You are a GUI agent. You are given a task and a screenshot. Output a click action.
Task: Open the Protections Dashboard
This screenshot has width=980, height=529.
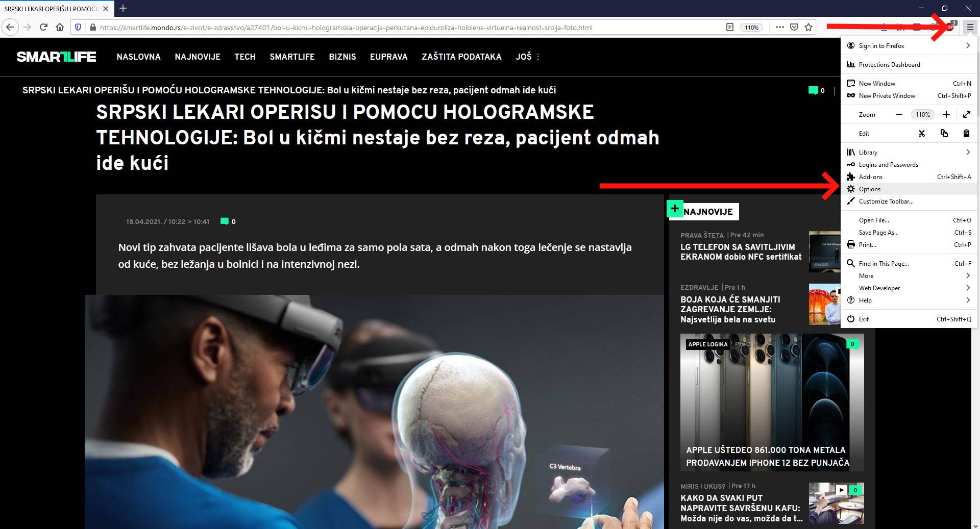[889, 64]
